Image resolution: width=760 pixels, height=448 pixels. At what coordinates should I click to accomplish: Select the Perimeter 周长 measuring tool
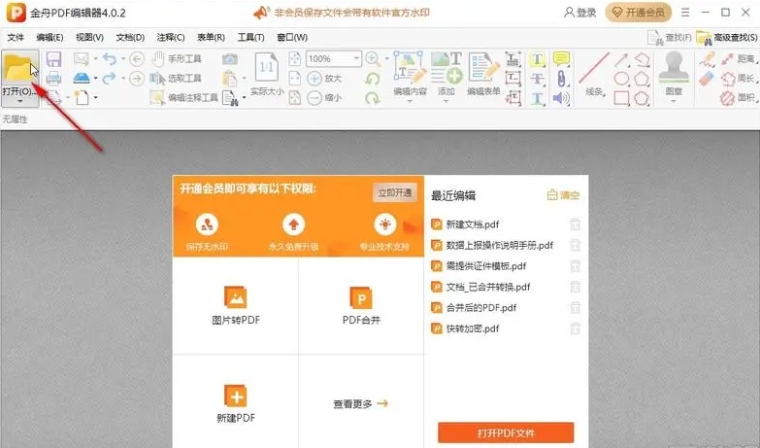(x=739, y=79)
